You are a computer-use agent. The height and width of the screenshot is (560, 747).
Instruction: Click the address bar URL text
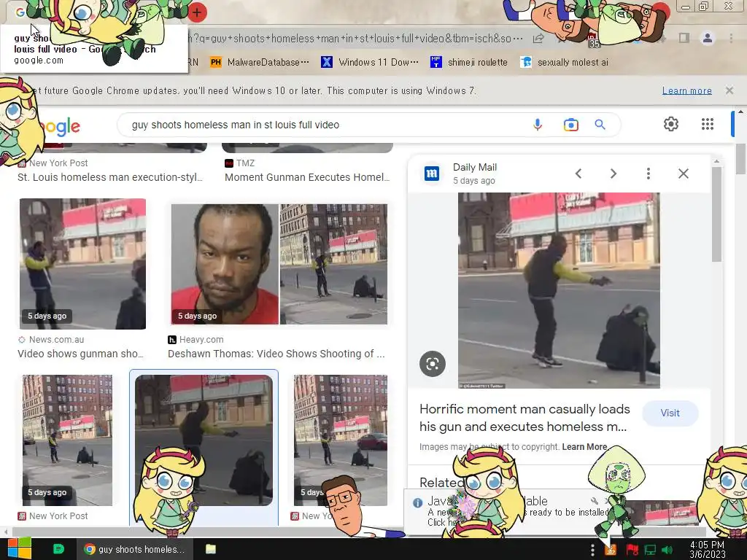pos(355,39)
